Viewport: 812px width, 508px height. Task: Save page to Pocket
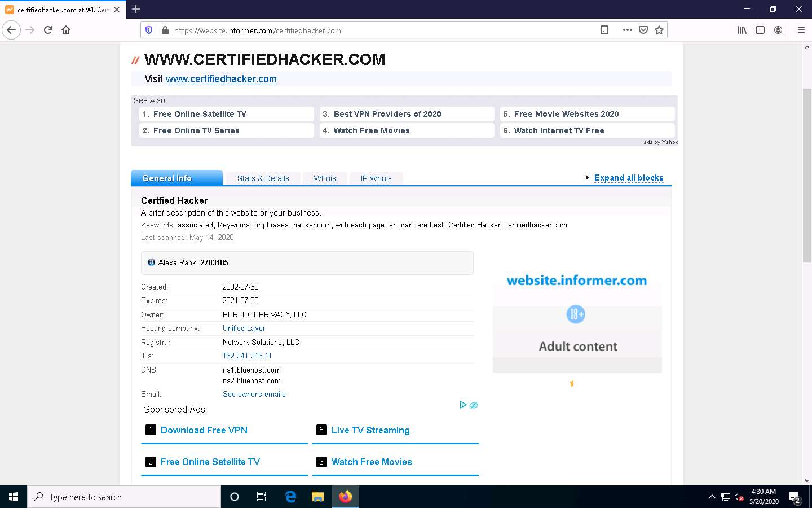(643, 30)
